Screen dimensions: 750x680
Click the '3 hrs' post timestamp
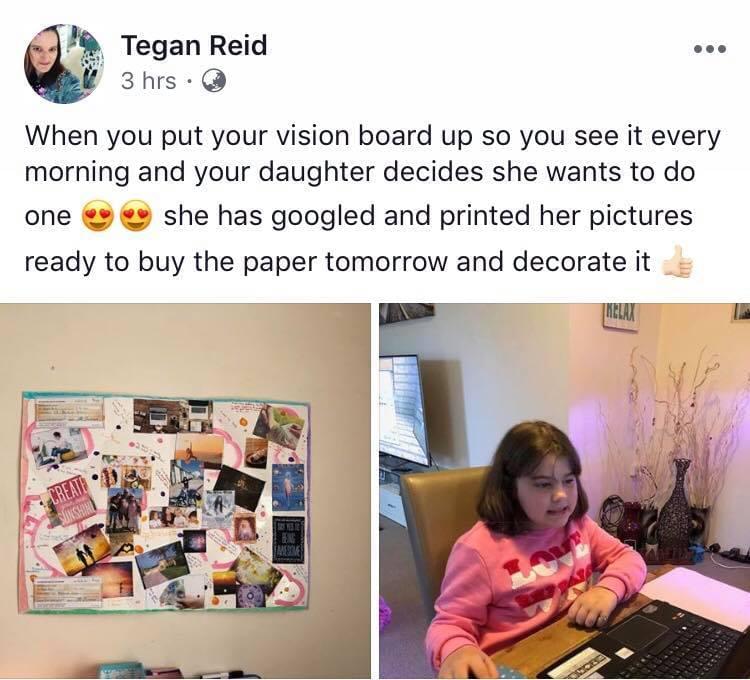[149, 81]
